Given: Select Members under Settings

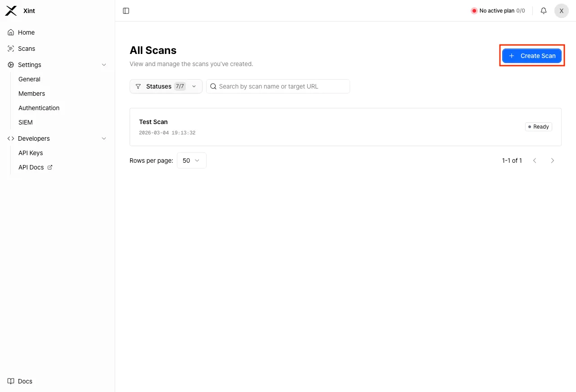Looking at the screenshot, I should 31,93.
